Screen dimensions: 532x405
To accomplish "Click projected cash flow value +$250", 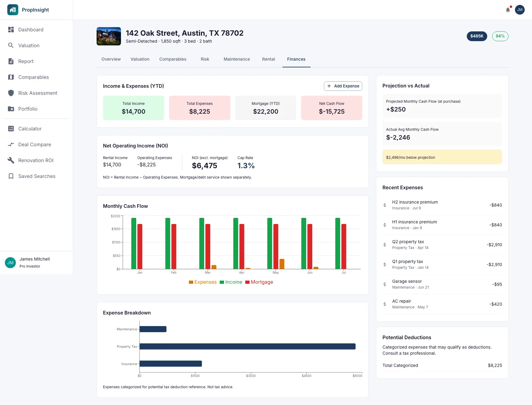I will click(x=396, y=109).
